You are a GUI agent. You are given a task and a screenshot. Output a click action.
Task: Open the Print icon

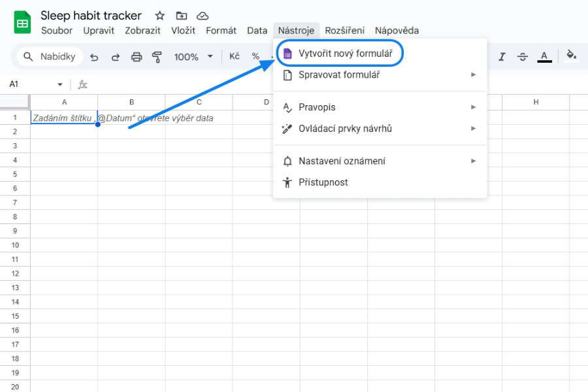click(x=137, y=57)
